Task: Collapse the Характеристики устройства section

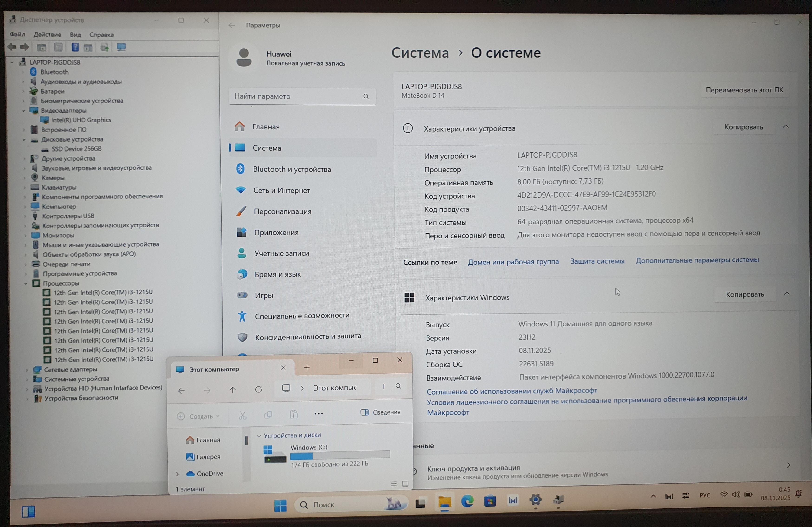Action: 786,127
